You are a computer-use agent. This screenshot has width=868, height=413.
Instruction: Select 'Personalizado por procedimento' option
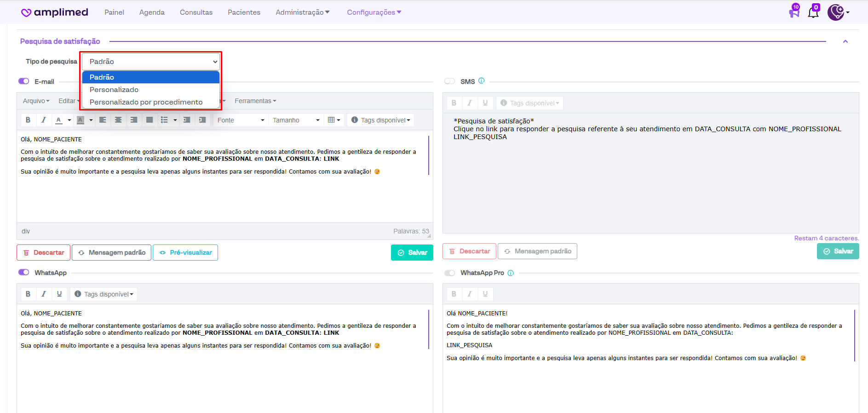coord(146,102)
